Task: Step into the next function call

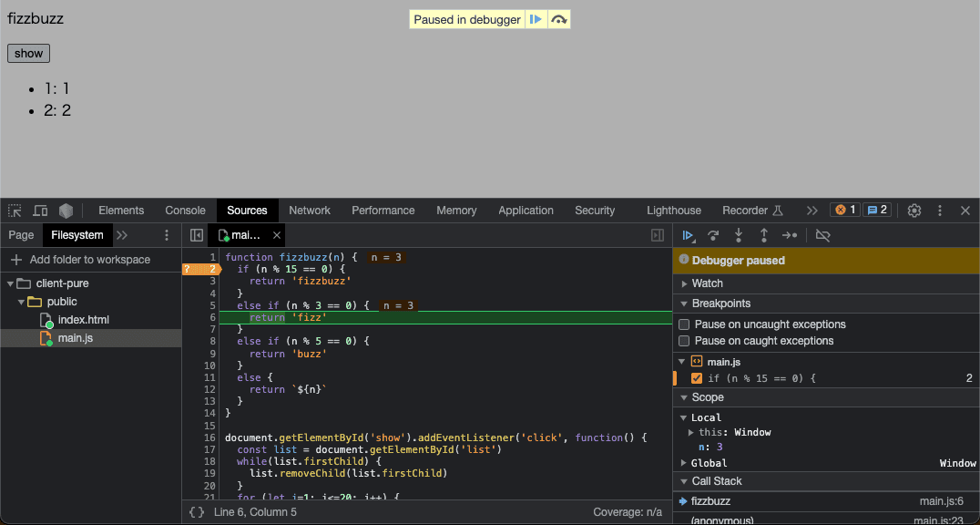Action: pyautogui.click(x=739, y=235)
